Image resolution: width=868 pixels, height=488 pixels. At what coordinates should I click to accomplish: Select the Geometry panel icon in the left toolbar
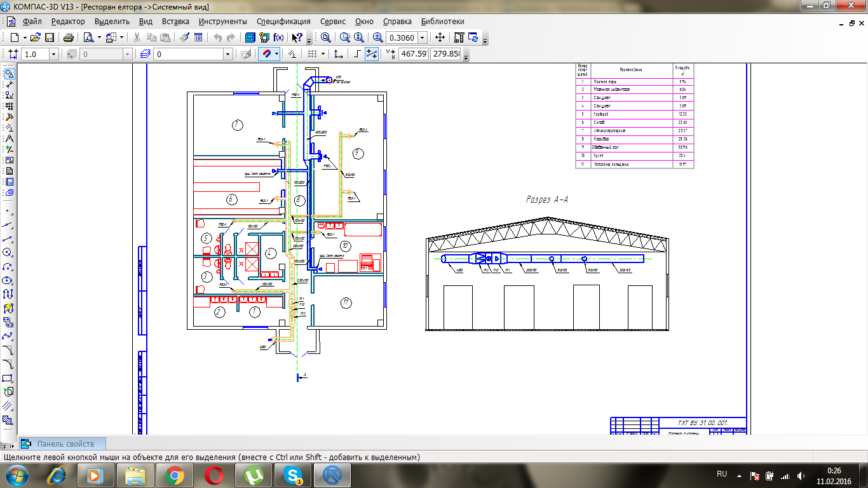pyautogui.click(x=9, y=74)
